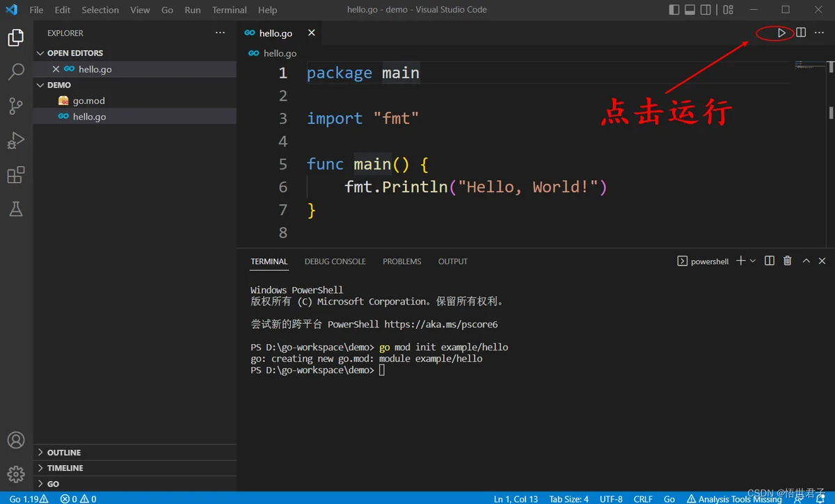
Task: Open the Edit menu
Action: pyautogui.click(x=63, y=10)
